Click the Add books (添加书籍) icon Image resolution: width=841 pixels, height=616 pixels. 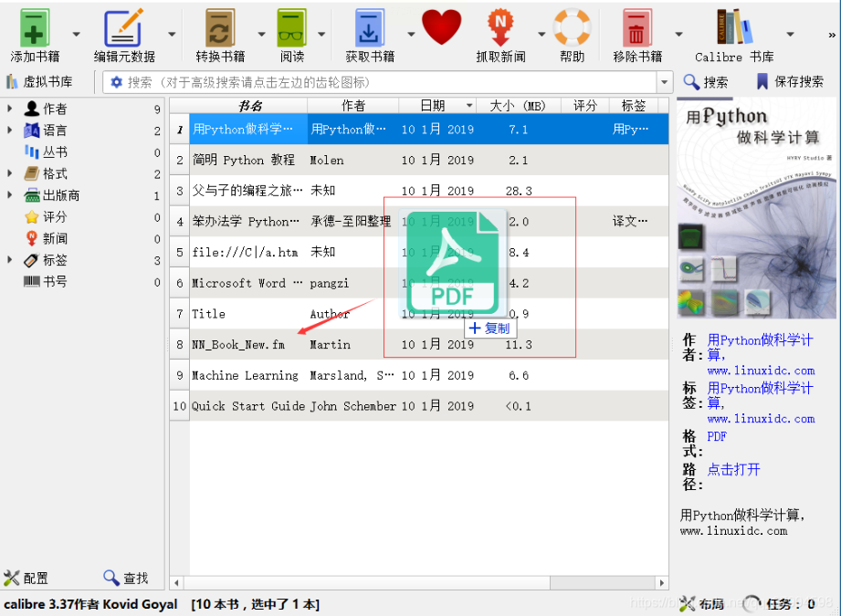(x=35, y=28)
